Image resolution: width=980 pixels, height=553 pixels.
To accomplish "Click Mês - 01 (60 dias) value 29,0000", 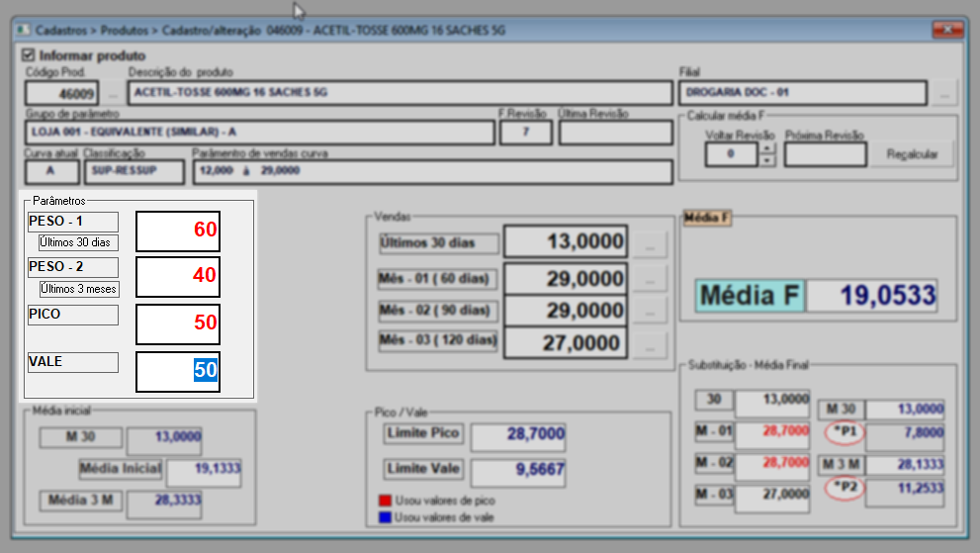I will 566,278.
